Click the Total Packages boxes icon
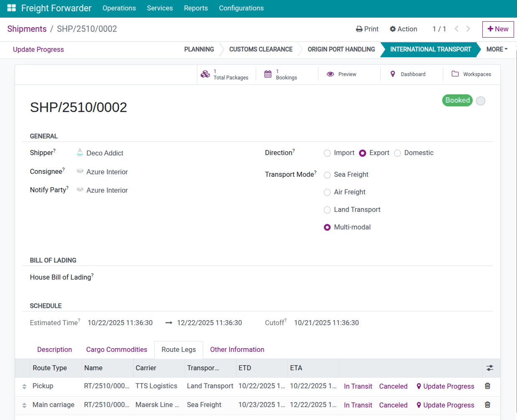 (205, 74)
